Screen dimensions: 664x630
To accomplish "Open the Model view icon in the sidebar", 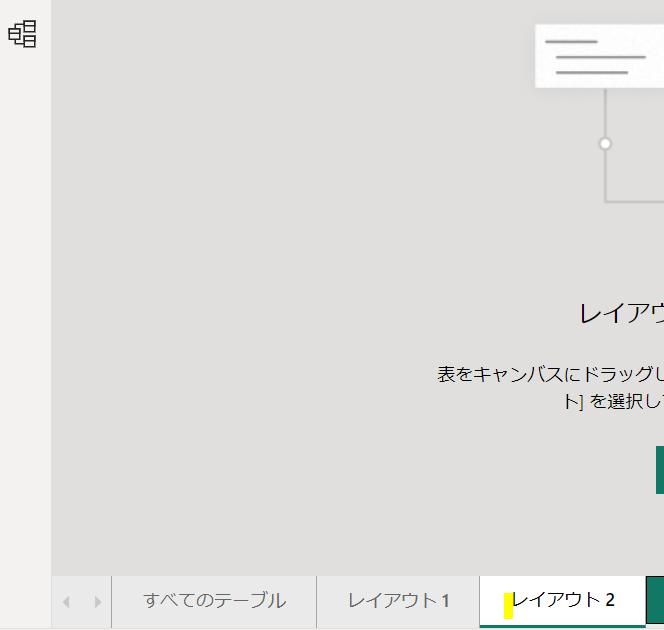I will 22,34.
